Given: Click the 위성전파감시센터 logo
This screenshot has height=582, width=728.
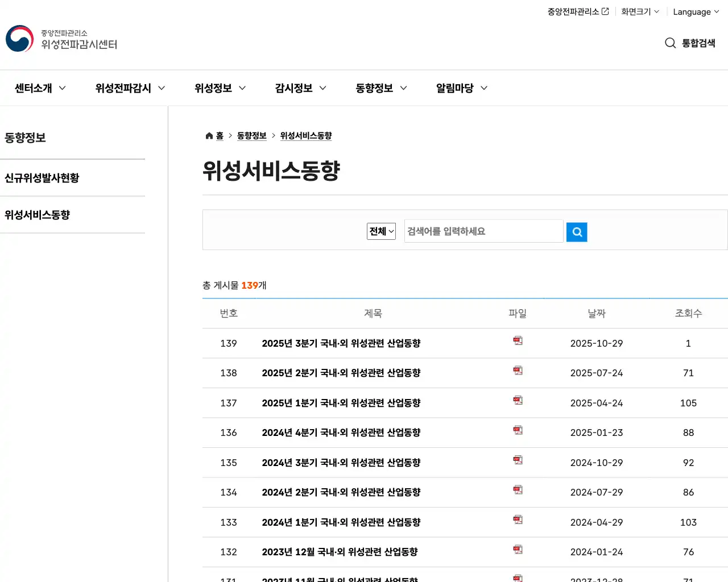Looking at the screenshot, I should (61, 39).
